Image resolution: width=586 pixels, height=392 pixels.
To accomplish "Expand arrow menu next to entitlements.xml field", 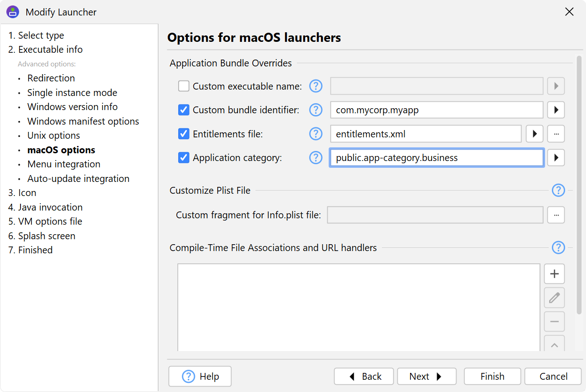I will pos(535,134).
